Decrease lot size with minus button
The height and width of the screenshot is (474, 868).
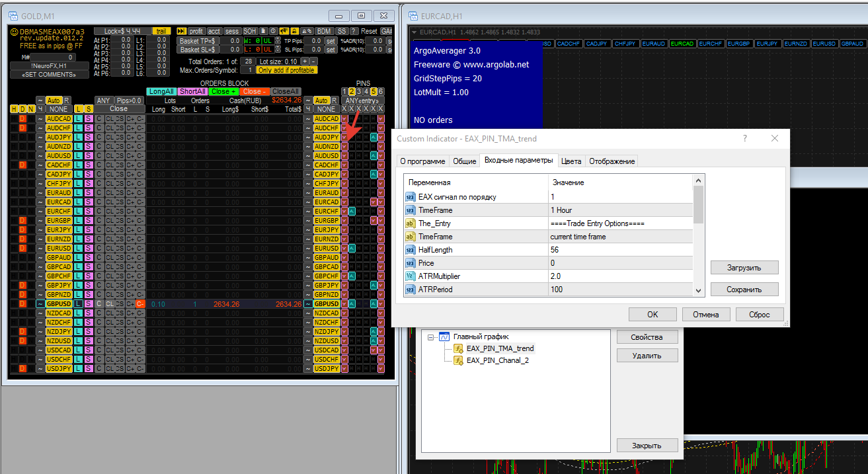click(313, 61)
